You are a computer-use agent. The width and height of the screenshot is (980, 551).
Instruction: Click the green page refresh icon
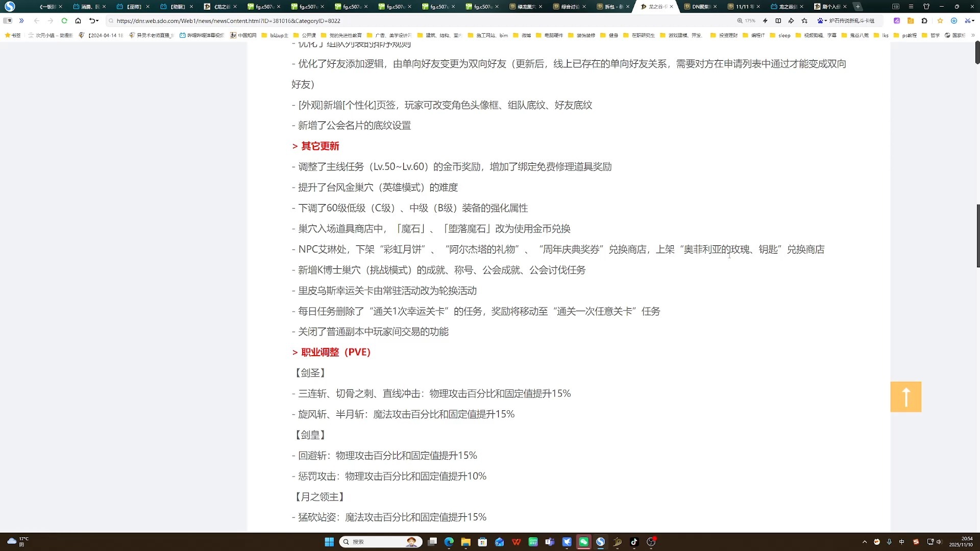pos(64,21)
